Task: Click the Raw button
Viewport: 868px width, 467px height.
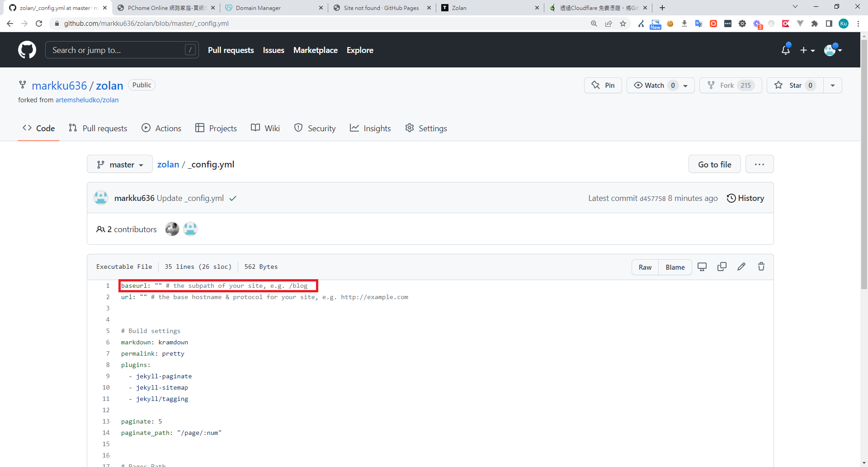Action: click(x=645, y=267)
